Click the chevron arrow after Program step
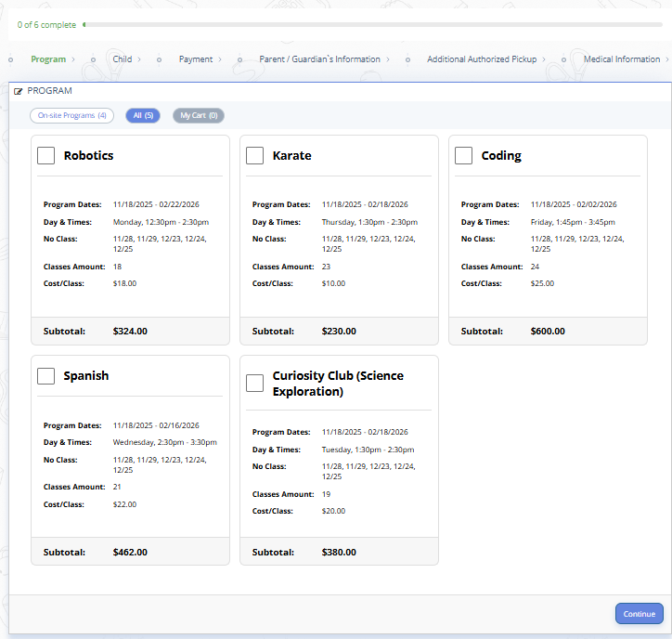Image resolution: width=672 pixels, height=639 pixels. (x=73, y=59)
